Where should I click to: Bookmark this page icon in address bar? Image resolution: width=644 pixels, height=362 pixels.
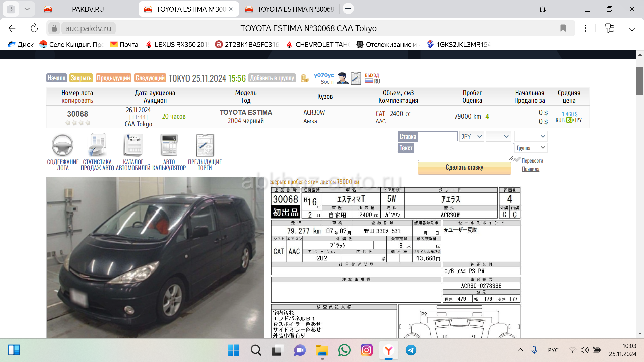click(x=563, y=28)
